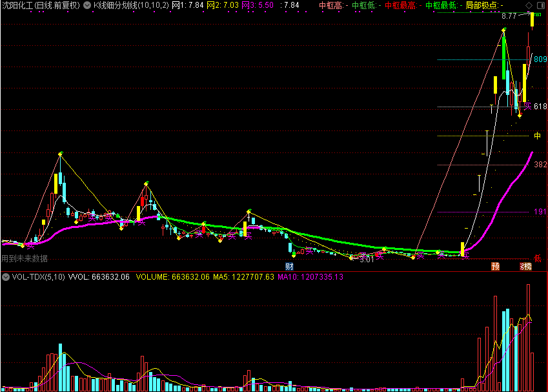The image size is (548, 392).
Task: Open the VOL-TDX indicator dropdown arrow
Action: tap(6, 277)
